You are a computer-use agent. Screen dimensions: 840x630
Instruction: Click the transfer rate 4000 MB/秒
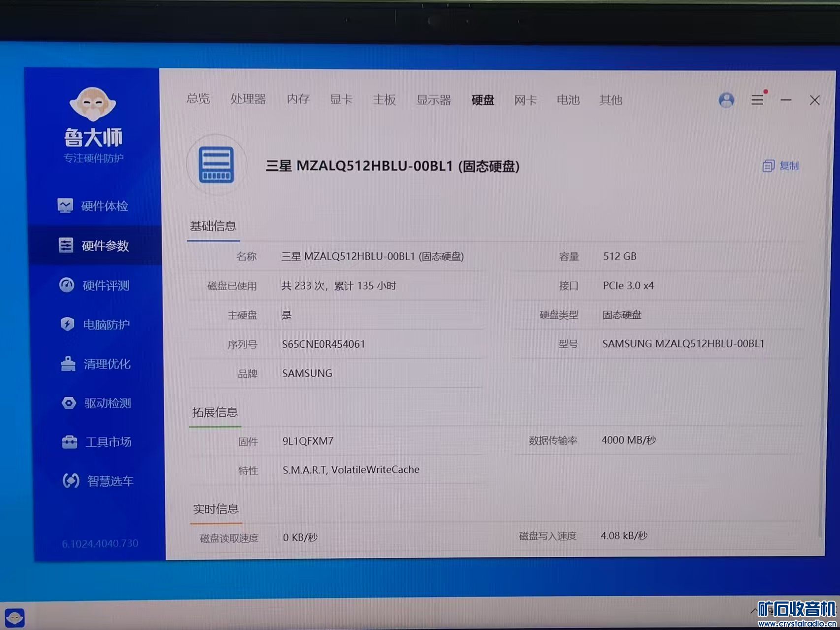(629, 440)
